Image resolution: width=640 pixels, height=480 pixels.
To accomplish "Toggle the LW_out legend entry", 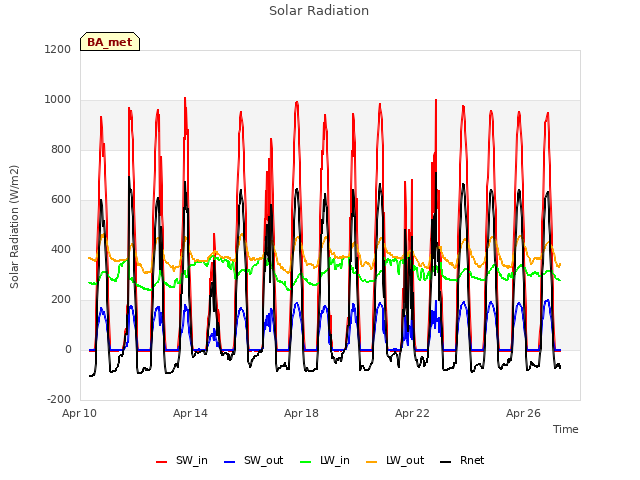I will click(x=395, y=461).
